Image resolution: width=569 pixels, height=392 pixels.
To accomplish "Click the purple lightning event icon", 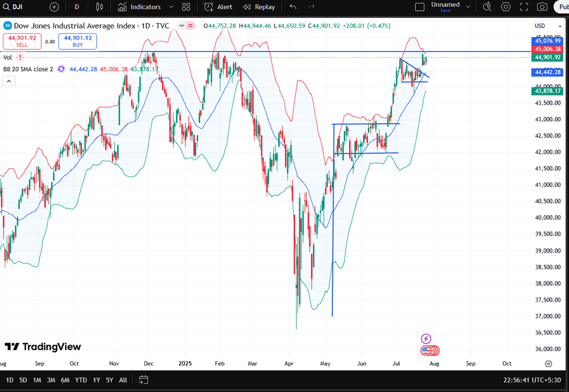I will coord(426,338).
